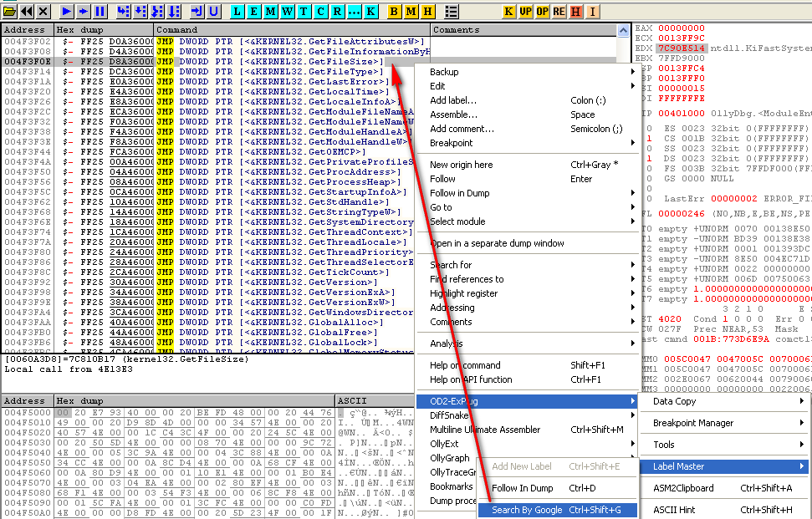The height and width of the screenshot is (519, 812).
Task: Click Follow menu entry with Enter shortcut
Action: (x=527, y=179)
